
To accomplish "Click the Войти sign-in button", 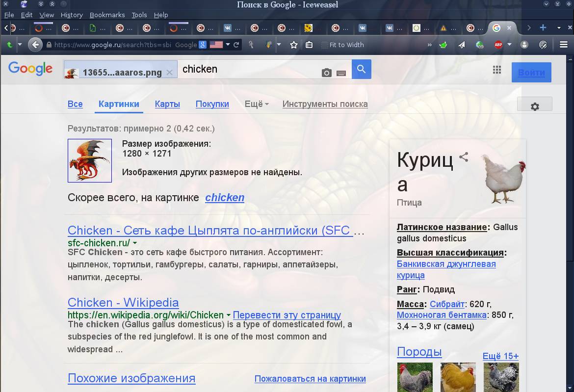I will point(531,72).
